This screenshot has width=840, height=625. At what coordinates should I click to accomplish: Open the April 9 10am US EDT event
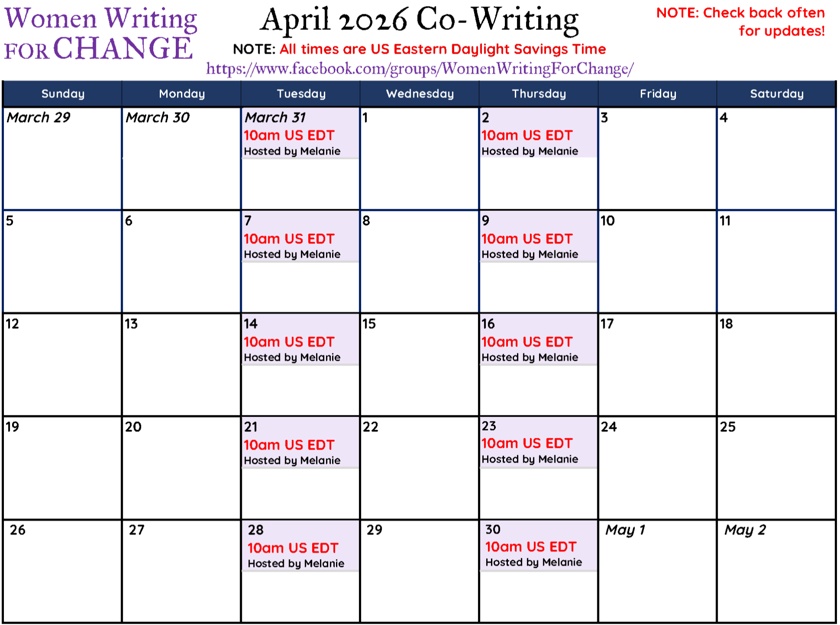(x=538, y=237)
